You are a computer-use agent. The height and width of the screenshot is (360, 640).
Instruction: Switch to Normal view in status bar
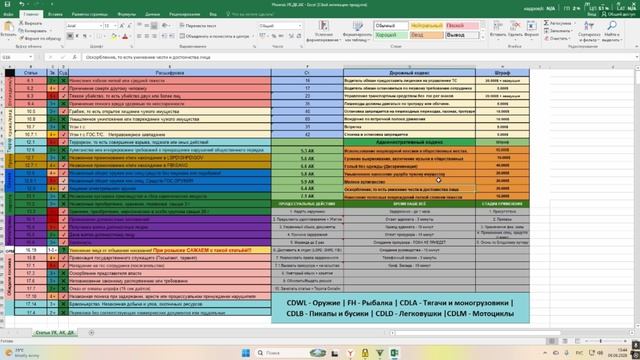(552, 341)
